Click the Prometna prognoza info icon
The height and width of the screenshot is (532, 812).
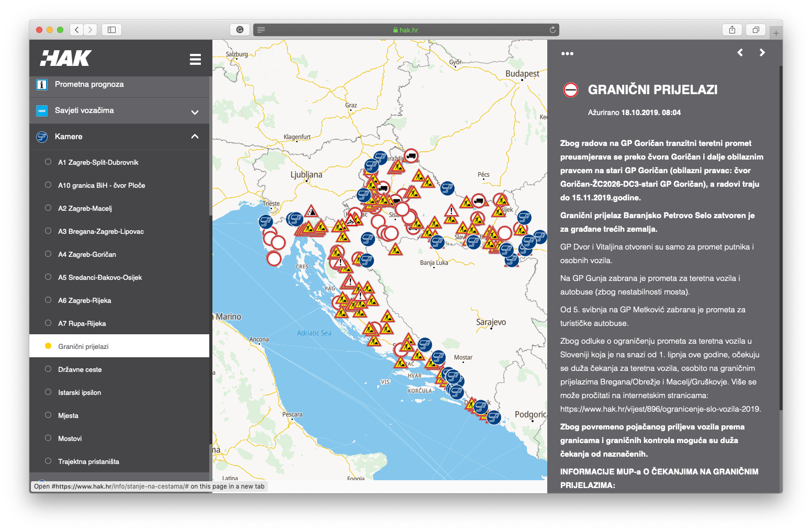coord(42,84)
